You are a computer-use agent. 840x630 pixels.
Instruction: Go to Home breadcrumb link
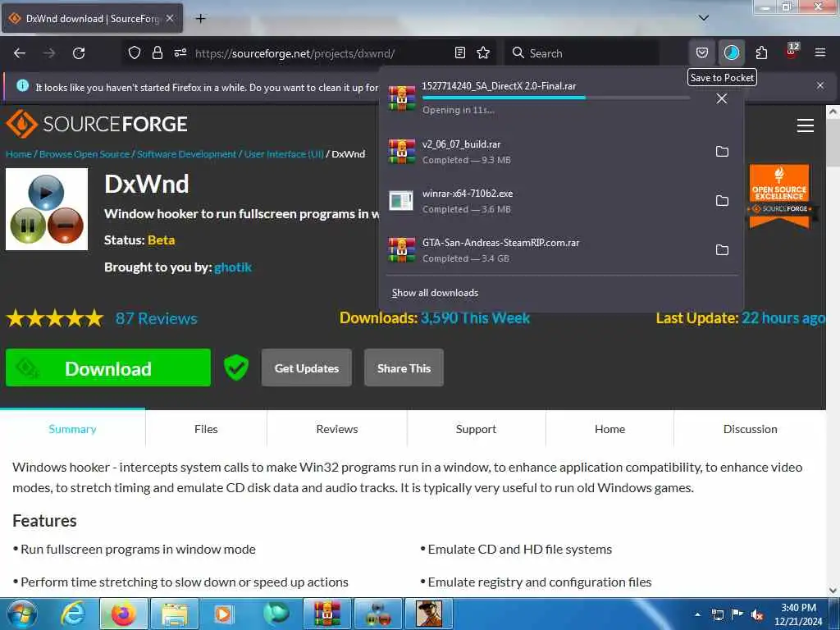(x=19, y=153)
